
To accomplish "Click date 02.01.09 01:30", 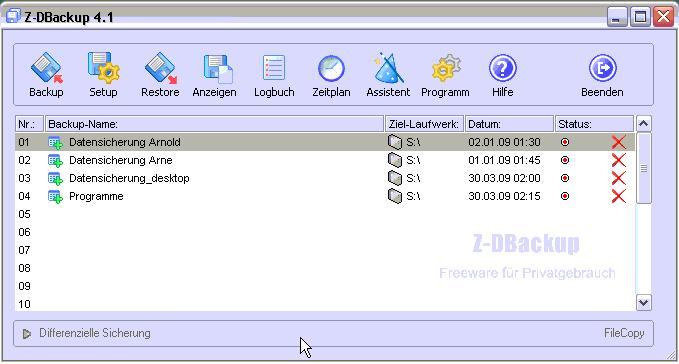I will tap(504, 142).
